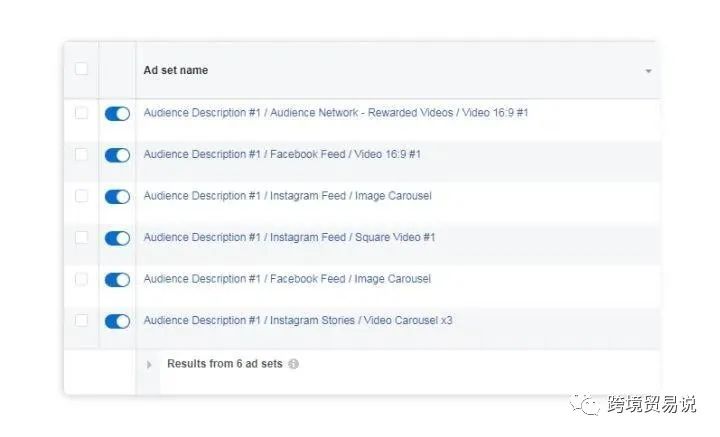Switch off the Instagram Feed Square Video toggle
Image resolution: width=720 pixels, height=437 pixels.
coord(117,238)
